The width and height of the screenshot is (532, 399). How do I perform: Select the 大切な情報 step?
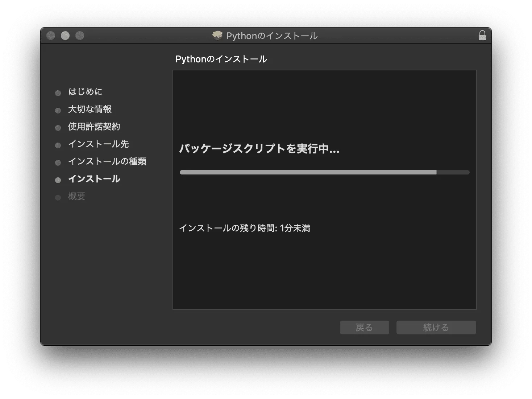(x=90, y=109)
